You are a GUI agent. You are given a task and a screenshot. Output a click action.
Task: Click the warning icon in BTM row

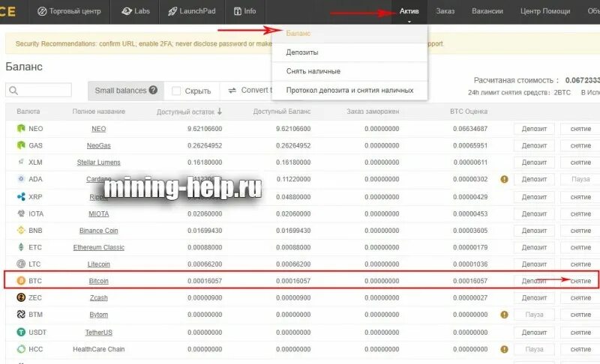click(x=504, y=315)
